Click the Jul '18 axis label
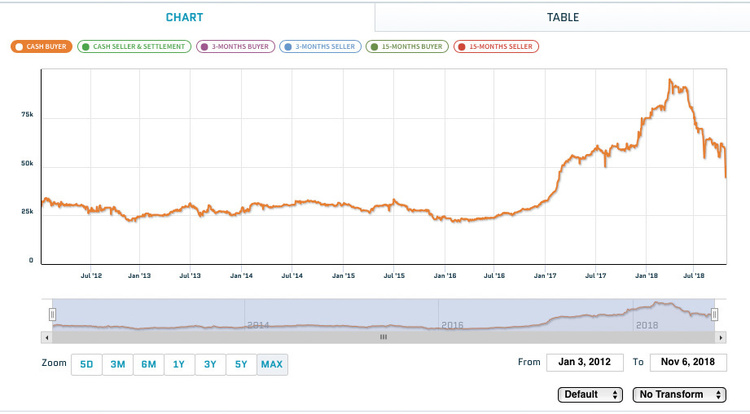Image resolution: width=750 pixels, height=414 pixels. coord(694,275)
